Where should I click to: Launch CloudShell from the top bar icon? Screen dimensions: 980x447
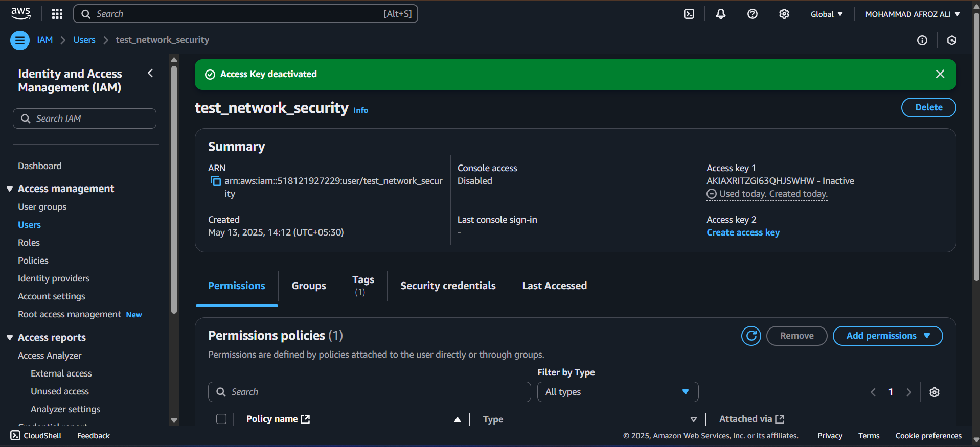689,14
